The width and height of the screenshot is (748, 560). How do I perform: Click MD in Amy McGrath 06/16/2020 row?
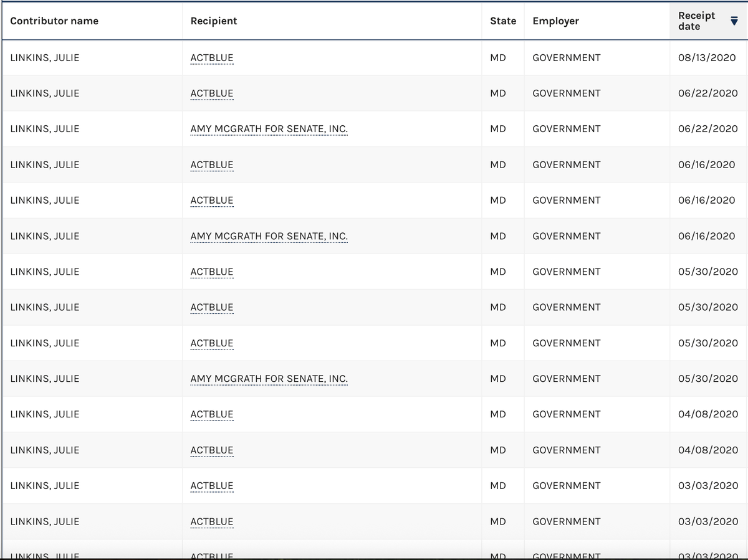click(498, 236)
